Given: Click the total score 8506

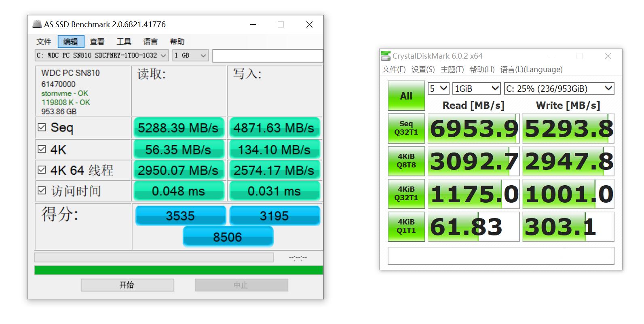Looking at the screenshot, I should (228, 237).
